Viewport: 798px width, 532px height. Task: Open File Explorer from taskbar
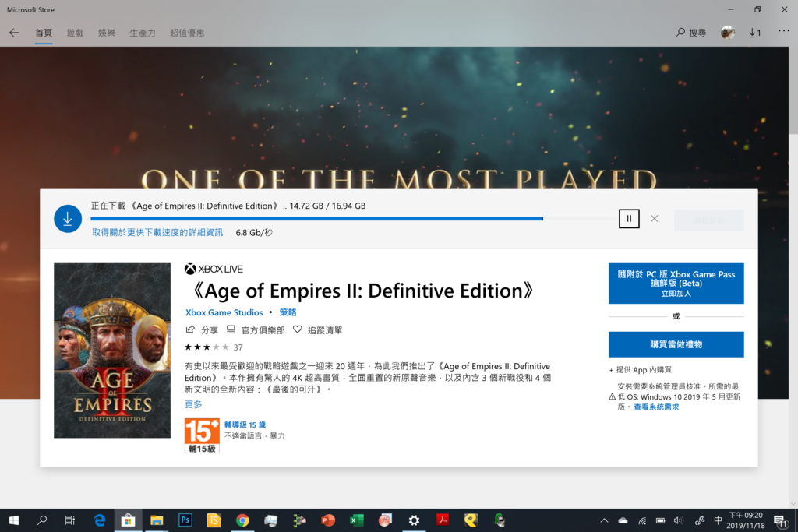click(157, 520)
